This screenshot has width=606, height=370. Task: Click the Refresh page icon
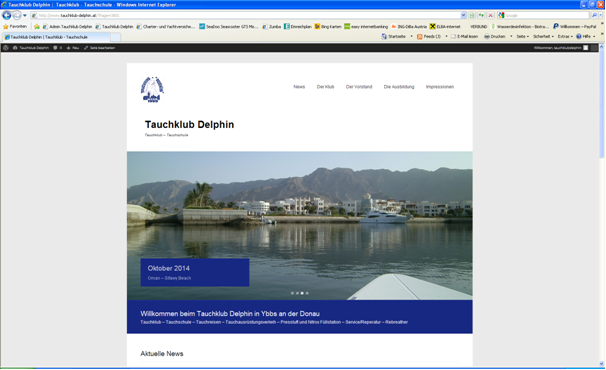coord(481,15)
